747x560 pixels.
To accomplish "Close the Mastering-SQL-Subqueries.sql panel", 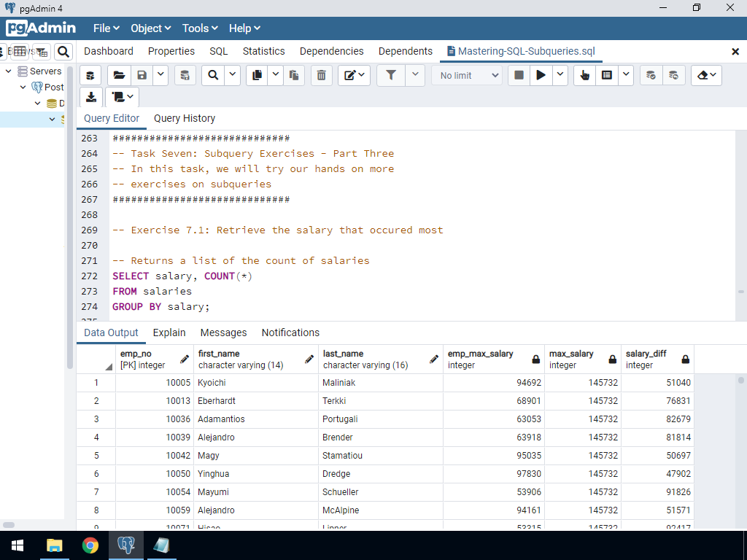I will pos(735,52).
